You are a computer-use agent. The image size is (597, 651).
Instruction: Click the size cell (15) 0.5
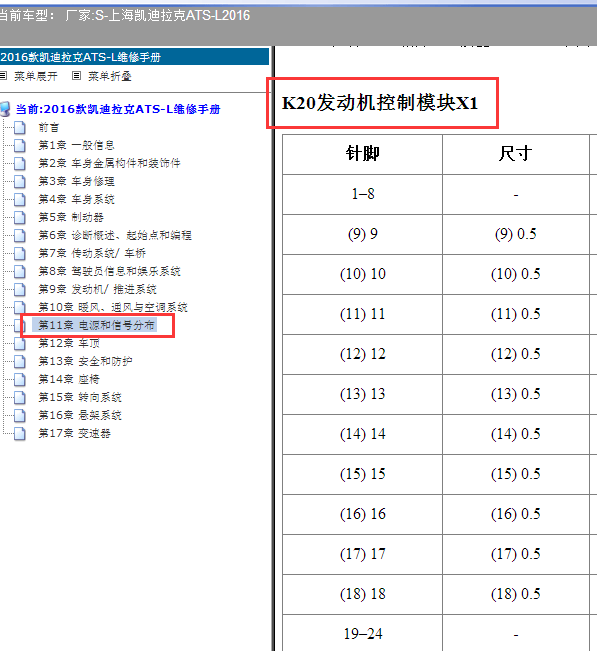click(516, 474)
